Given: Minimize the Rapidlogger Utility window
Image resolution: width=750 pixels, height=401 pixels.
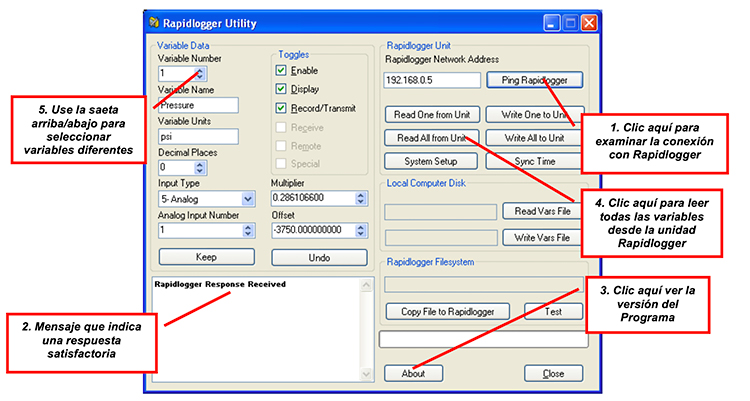Looking at the screenshot, I should point(551,22).
